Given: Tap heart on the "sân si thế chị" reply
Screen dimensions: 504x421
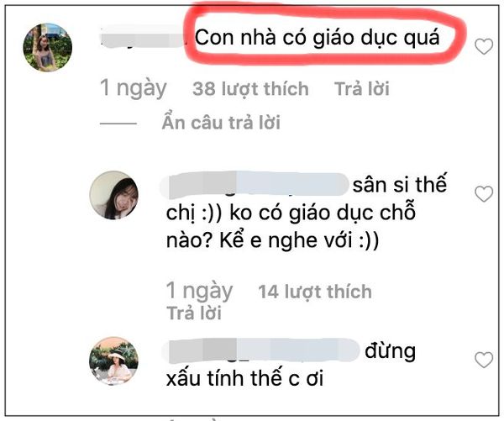Looking at the screenshot, I should (x=484, y=194).
